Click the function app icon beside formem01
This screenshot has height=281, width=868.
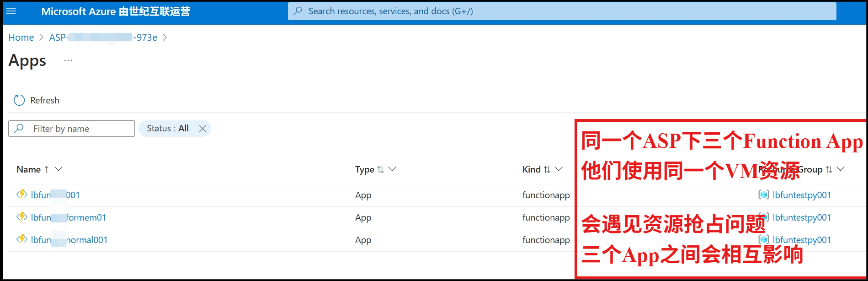(21, 217)
